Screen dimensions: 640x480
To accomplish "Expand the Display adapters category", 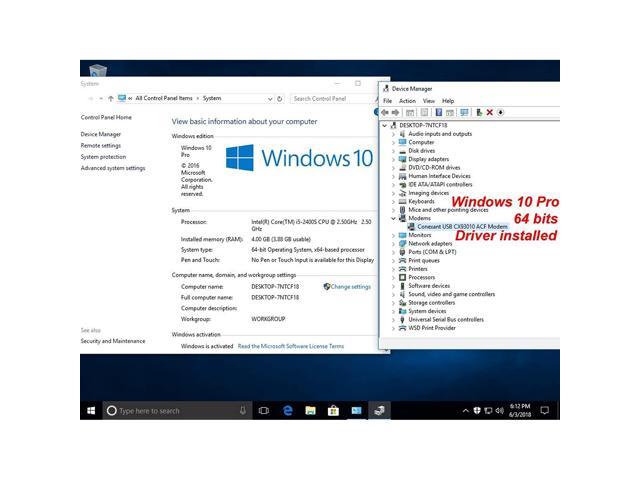I will coord(393,158).
